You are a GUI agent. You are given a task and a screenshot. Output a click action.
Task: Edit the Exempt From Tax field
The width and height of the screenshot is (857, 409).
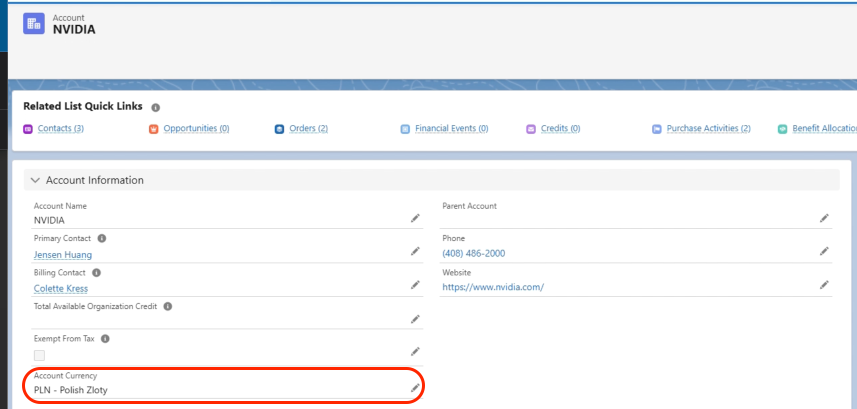tap(415, 351)
